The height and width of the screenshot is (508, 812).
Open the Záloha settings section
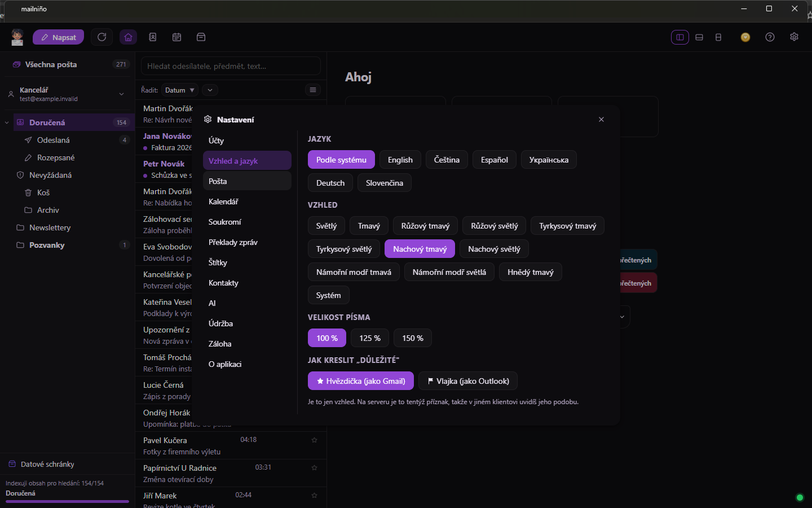(247, 344)
